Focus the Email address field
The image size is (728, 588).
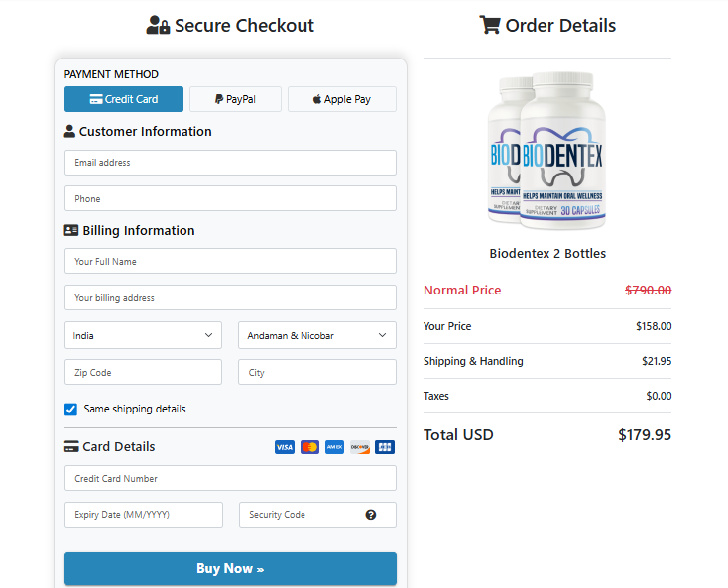tap(230, 163)
